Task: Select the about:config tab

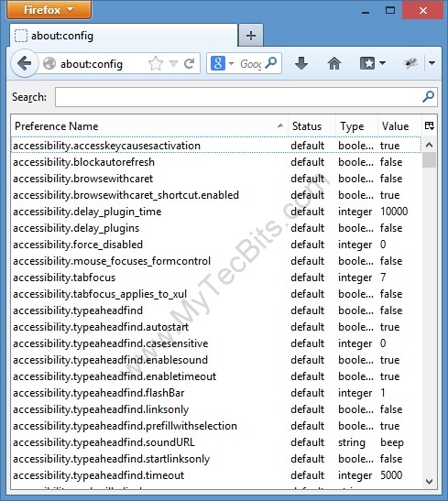Action: (124, 36)
